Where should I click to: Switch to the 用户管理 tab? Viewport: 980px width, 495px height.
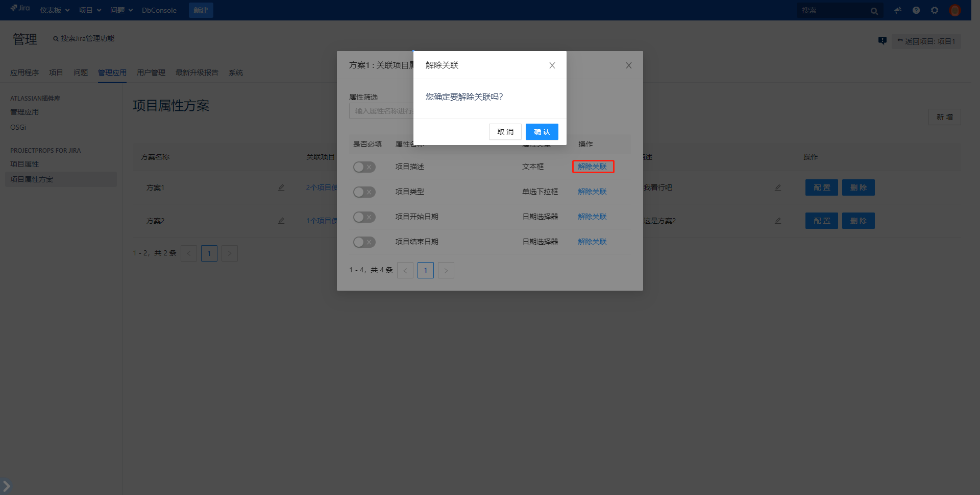click(x=151, y=73)
